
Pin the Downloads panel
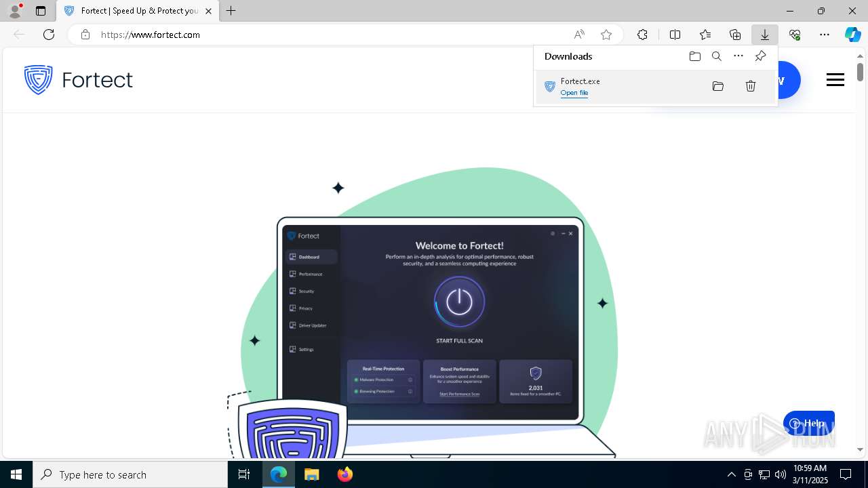pyautogui.click(x=760, y=56)
